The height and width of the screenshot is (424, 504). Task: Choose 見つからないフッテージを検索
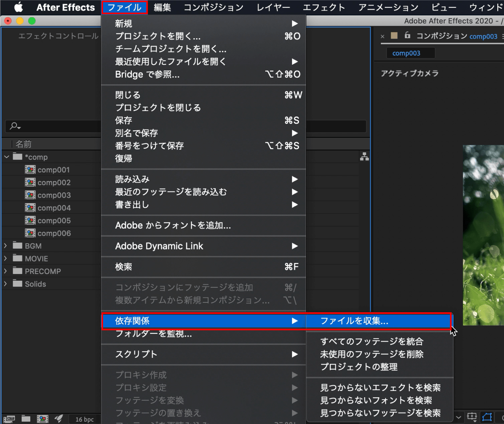[x=380, y=413]
